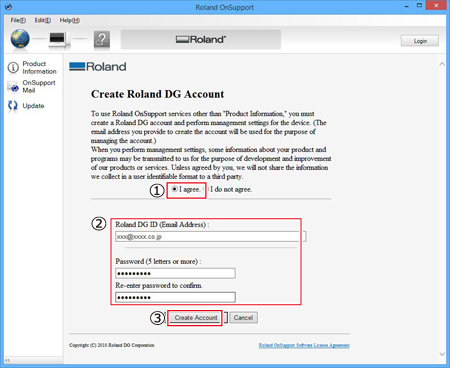Open OnSupport Mail in sidebar

coord(32,86)
